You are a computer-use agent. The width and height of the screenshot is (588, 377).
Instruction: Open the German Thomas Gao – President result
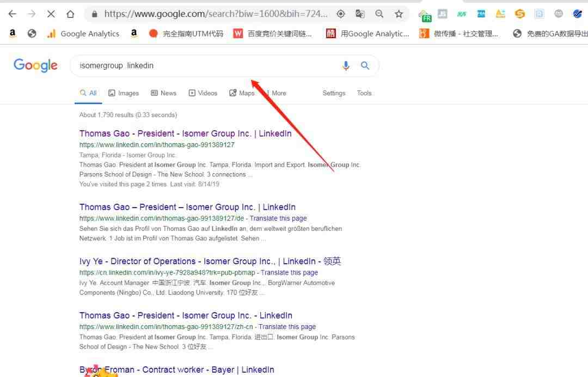click(187, 207)
